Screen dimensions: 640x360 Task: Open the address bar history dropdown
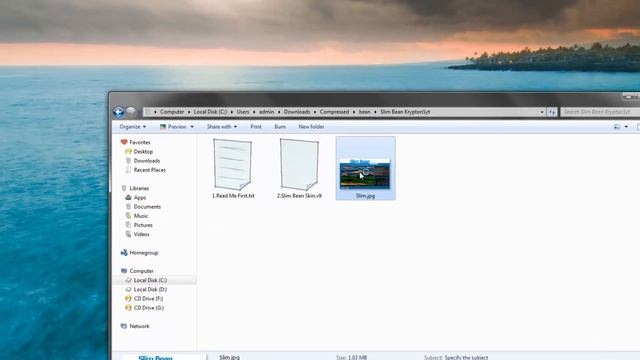542,112
